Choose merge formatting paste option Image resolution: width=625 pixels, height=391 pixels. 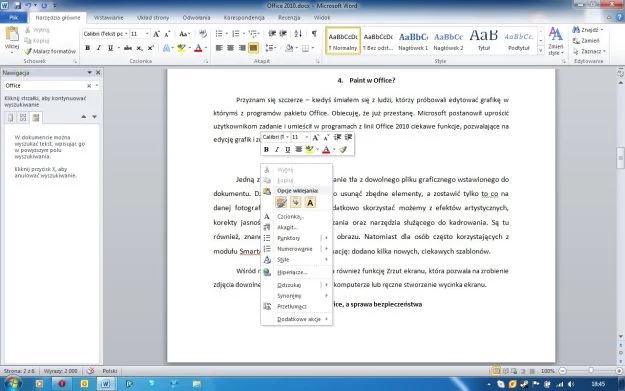click(295, 202)
